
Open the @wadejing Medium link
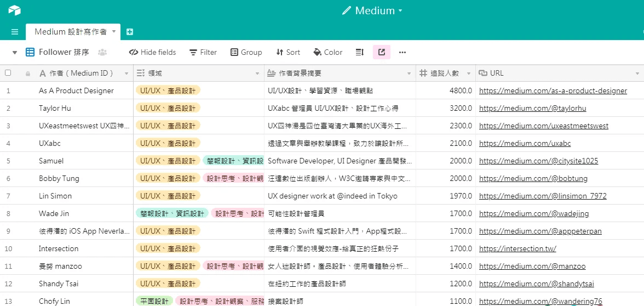coord(534,213)
